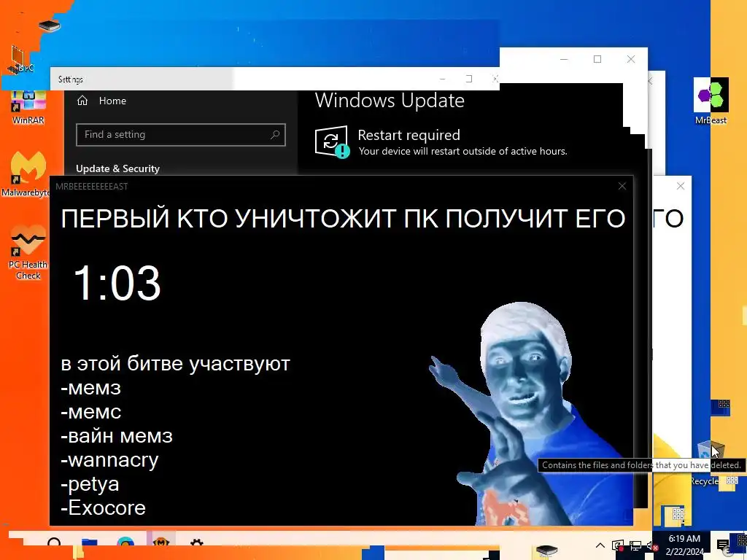The image size is (747, 560).
Task: Click the Home icon in Settings sidebar
Action: 82,101
